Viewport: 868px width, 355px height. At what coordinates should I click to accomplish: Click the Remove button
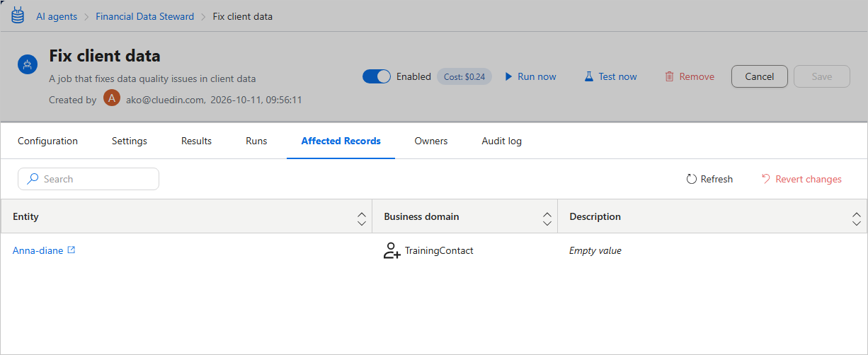pos(690,76)
